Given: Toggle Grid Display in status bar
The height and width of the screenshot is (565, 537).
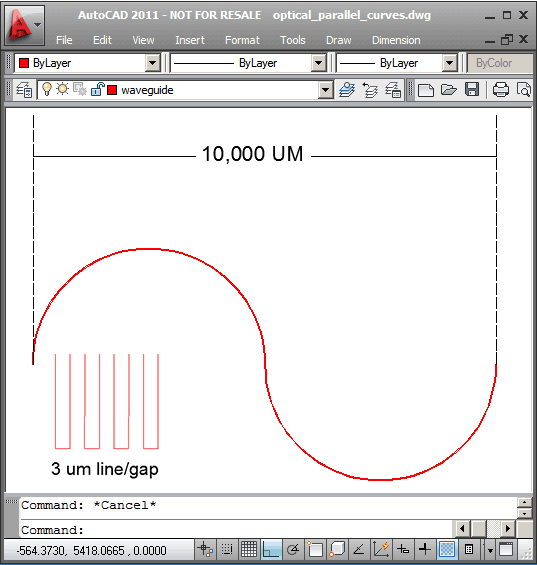Looking at the screenshot, I should (249, 550).
